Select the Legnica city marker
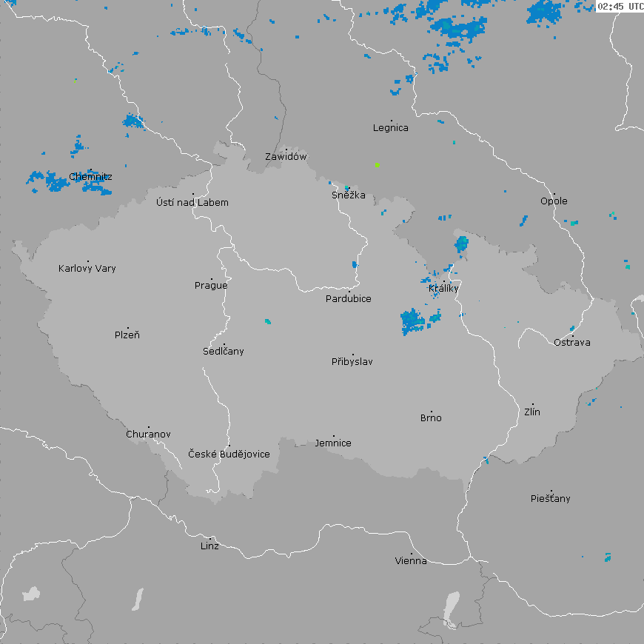Image resolution: width=644 pixels, height=644 pixels. pyautogui.click(x=391, y=121)
